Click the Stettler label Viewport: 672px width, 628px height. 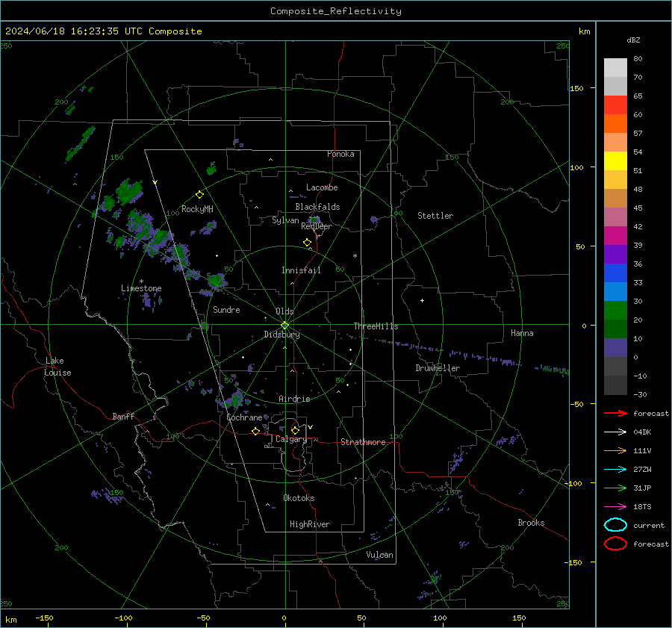click(x=435, y=216)
